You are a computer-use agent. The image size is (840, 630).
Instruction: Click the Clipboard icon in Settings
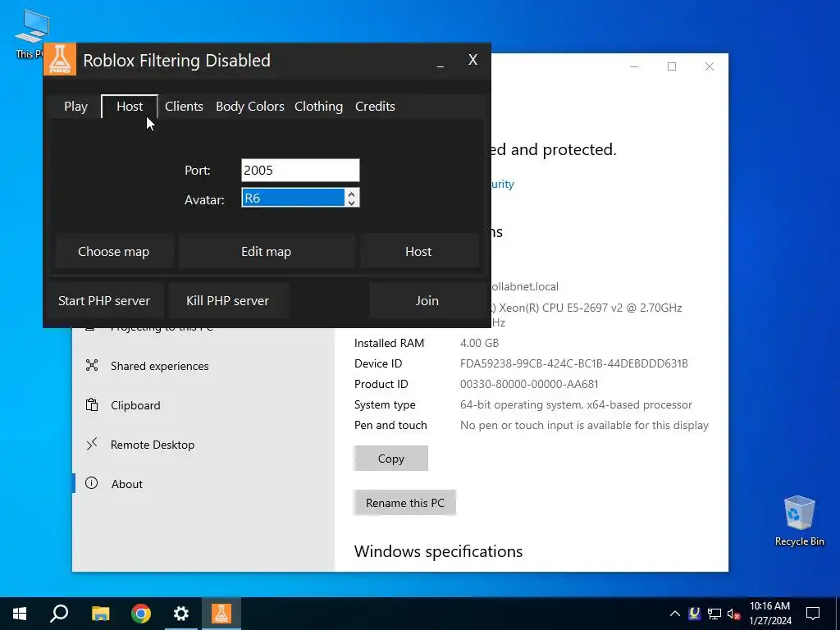(x=92, y=404)
